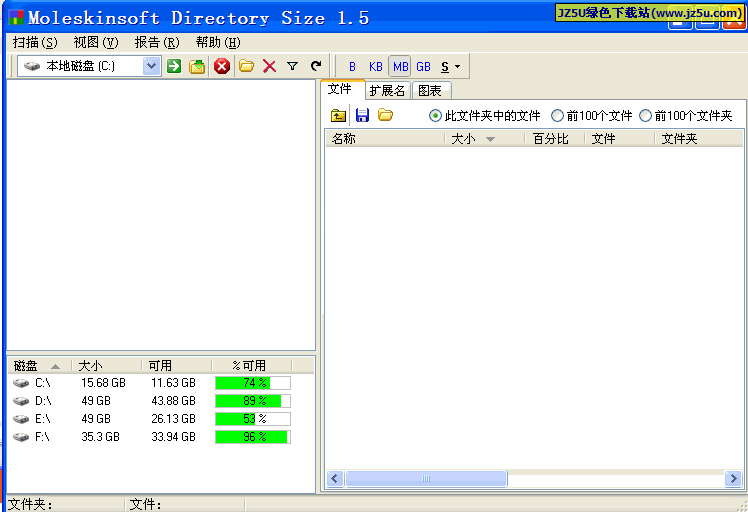
Task: Click the 74 % free space bar
Action: [253, 383]
